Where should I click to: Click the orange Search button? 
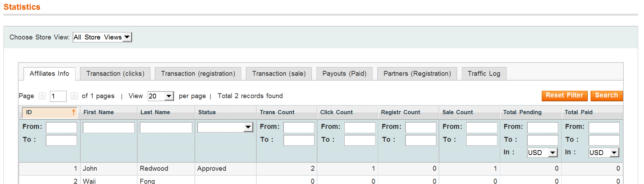pos(606,95)
